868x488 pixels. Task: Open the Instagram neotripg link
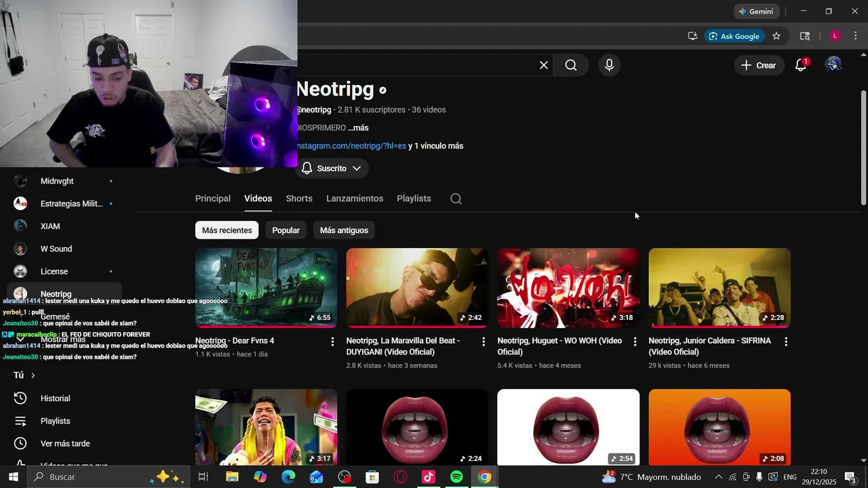point(351,146)
